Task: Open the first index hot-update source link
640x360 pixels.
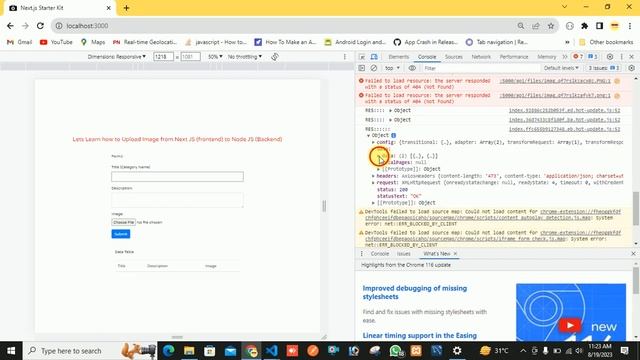Action: click(564, 111)
